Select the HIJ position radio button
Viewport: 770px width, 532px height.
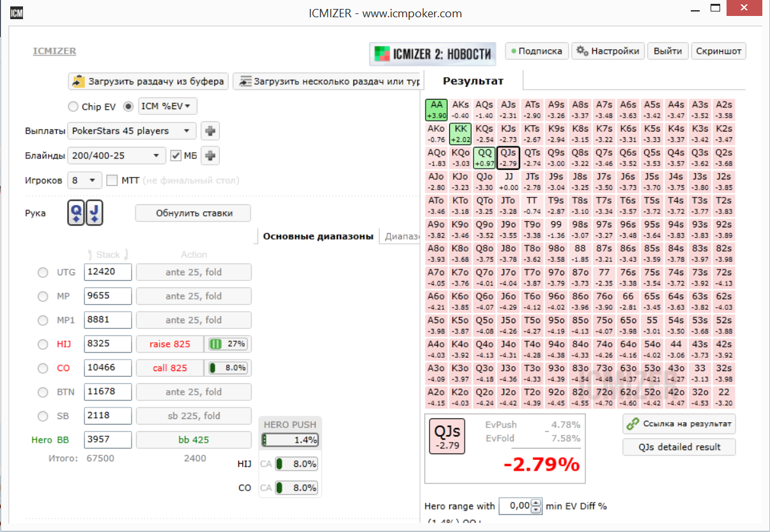(43, 344)
